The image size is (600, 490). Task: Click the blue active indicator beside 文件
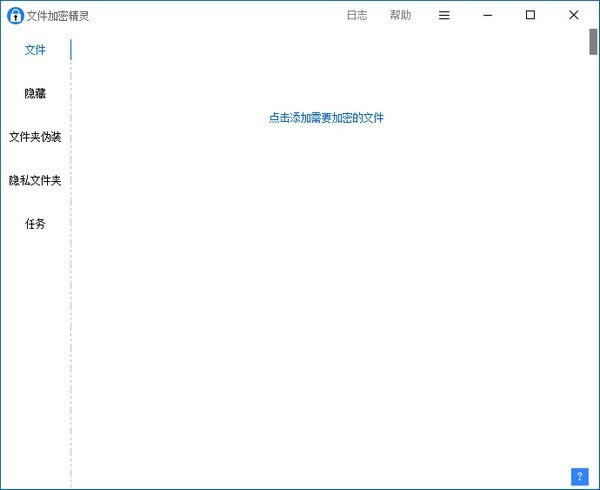(x=71, y=50)
